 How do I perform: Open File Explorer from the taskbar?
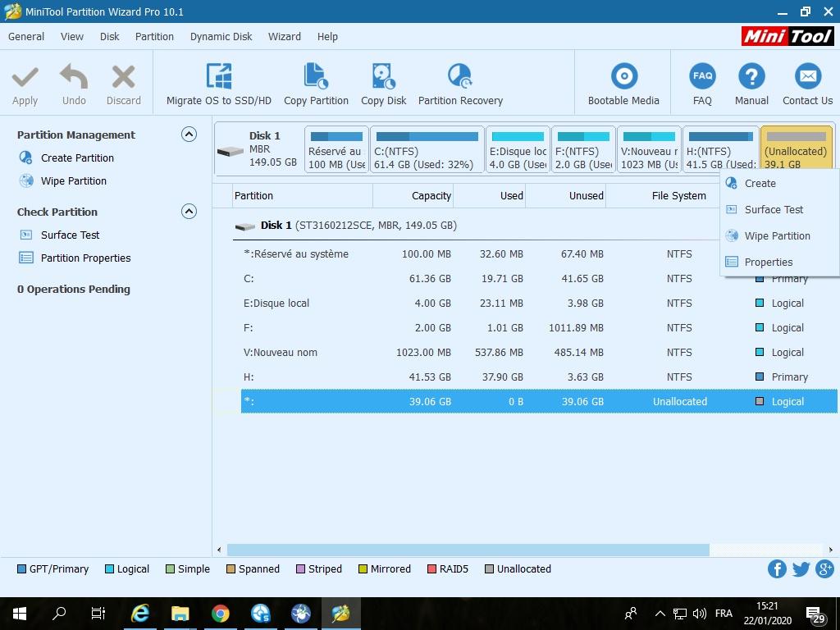180,614
